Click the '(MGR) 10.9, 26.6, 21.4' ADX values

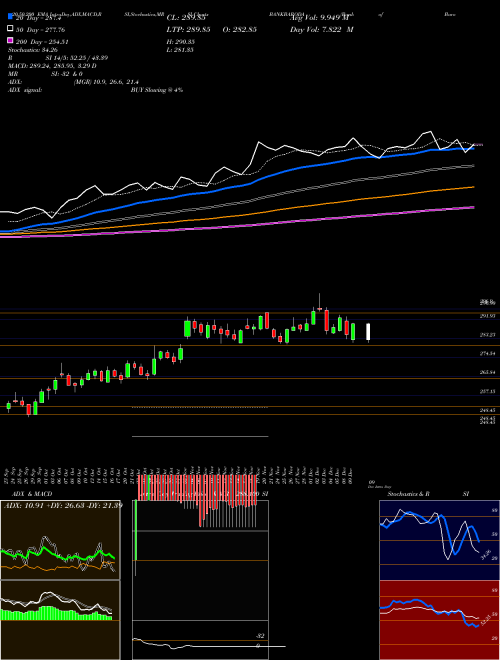pos(106,82)
